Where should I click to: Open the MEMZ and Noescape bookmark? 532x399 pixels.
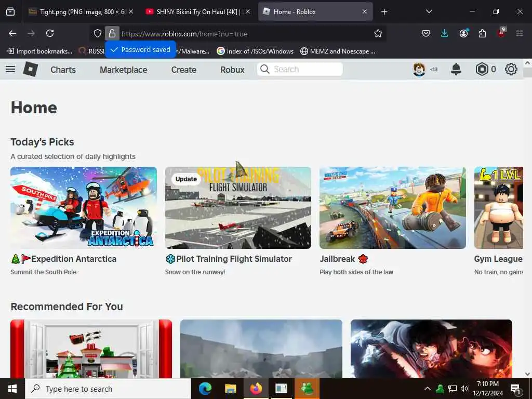pyautogui.click(x=338, y=51)
